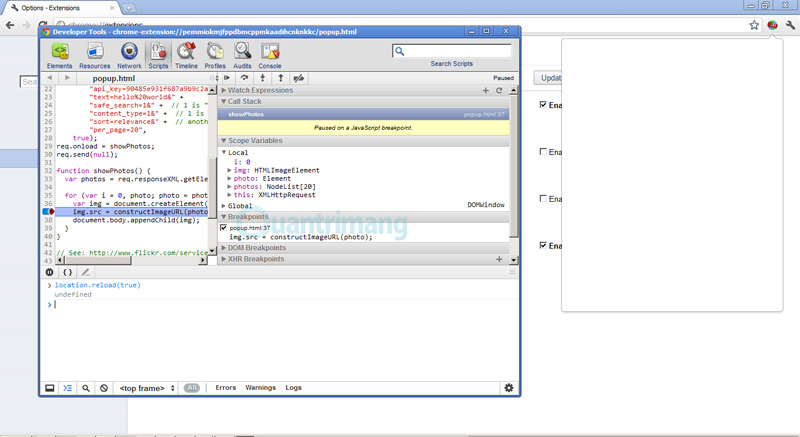
Task: Switch to the Network panel
Action: coord(130,55)
